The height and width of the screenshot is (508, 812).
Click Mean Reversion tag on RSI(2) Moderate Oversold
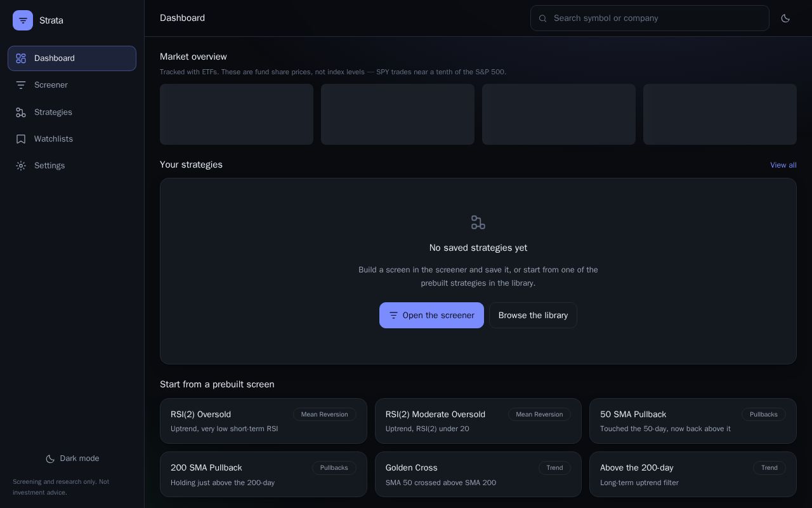[x=539, y=415]
